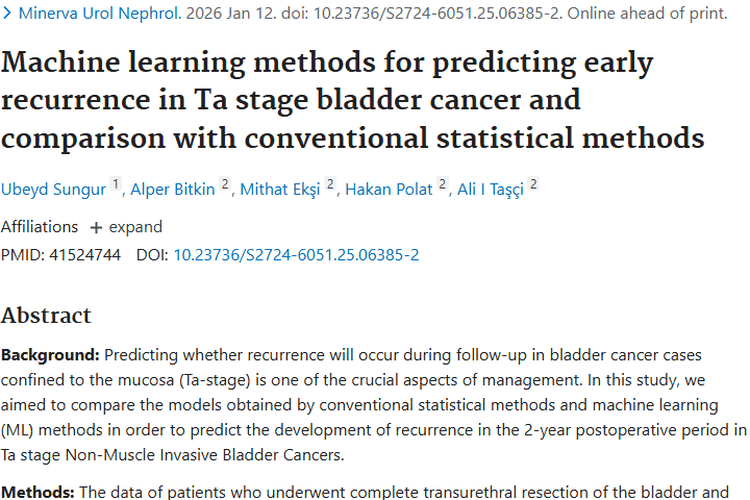Viewport: 750px width, 500px height.
Task: Select author Alper Bitkin
Action: [x=171, y=188]
